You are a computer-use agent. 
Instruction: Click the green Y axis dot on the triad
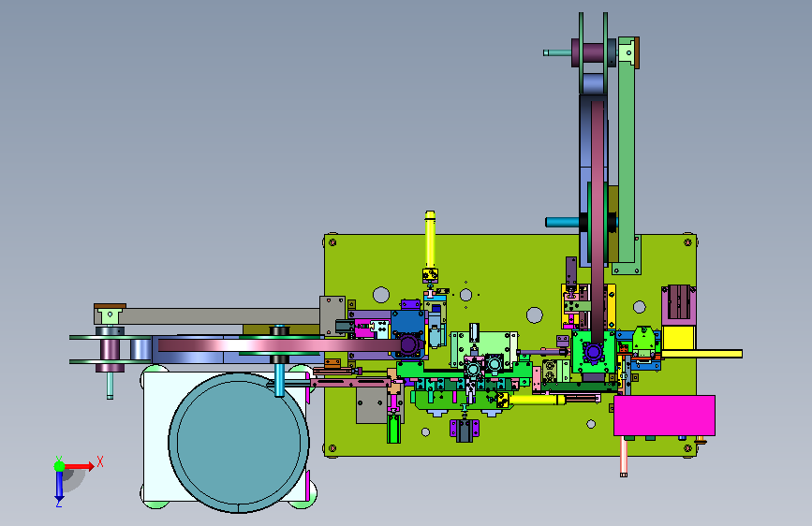60,466
